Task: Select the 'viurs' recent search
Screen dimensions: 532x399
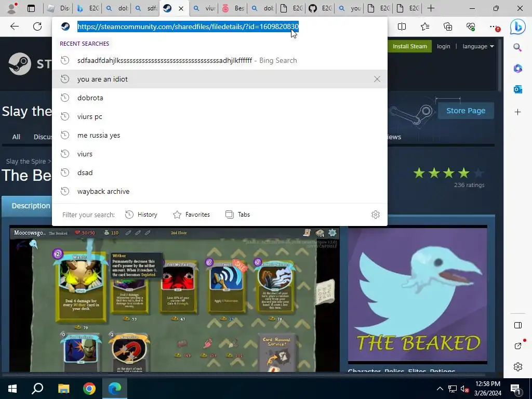Action: coord(220,154)
